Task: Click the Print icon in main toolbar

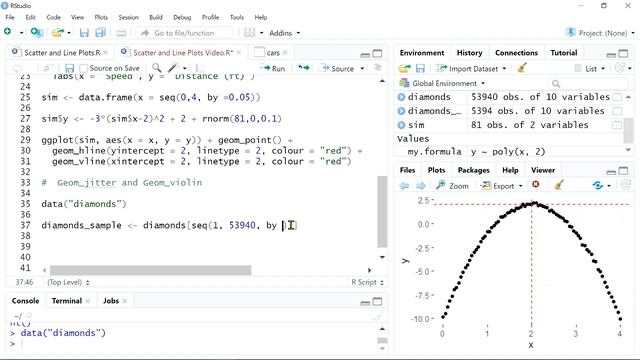Action: (121, 33)
